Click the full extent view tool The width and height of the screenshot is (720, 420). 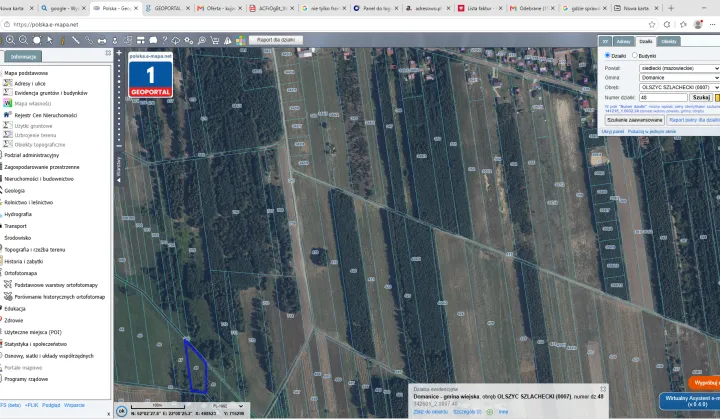click(x=37, y=40)
